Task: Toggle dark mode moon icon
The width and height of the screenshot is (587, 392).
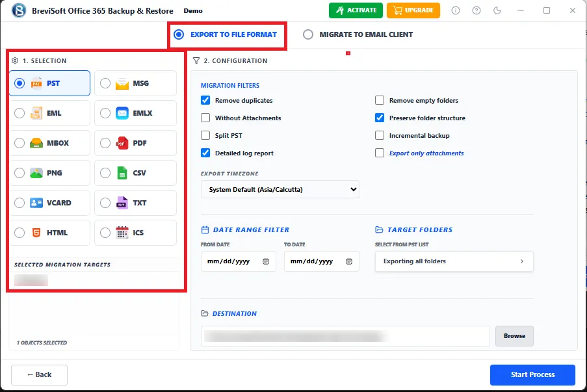Action: 497,10
